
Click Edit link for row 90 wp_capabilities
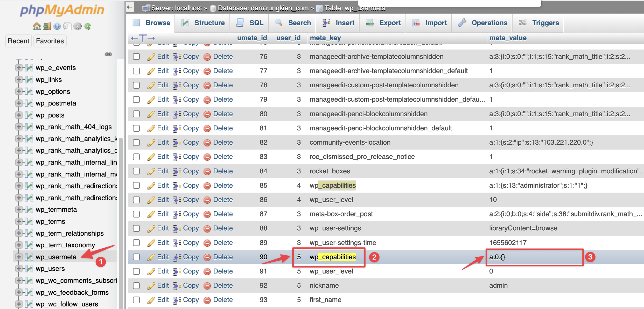point(163,257)
